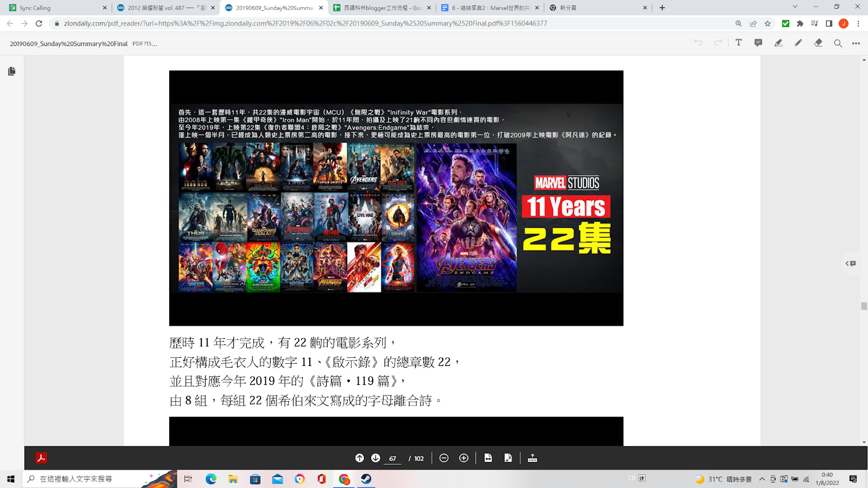Viewport: 868px width, 488px height.
Task: Select the Add Text tool in PDF toolbar
Action: pyautogui.click(x=738, y=43)
